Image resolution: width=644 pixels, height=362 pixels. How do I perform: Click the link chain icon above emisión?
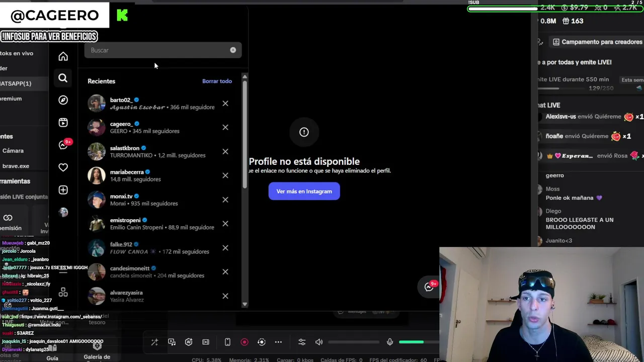[8, 218]
